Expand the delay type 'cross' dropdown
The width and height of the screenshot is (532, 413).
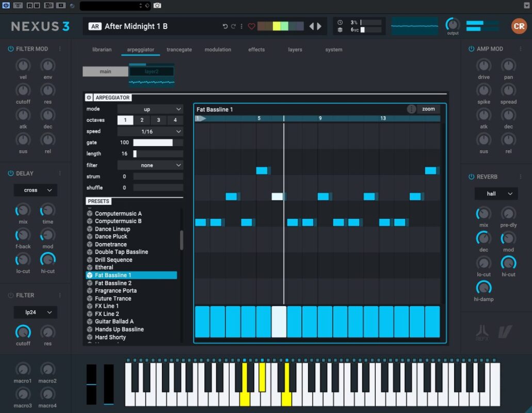35,190
